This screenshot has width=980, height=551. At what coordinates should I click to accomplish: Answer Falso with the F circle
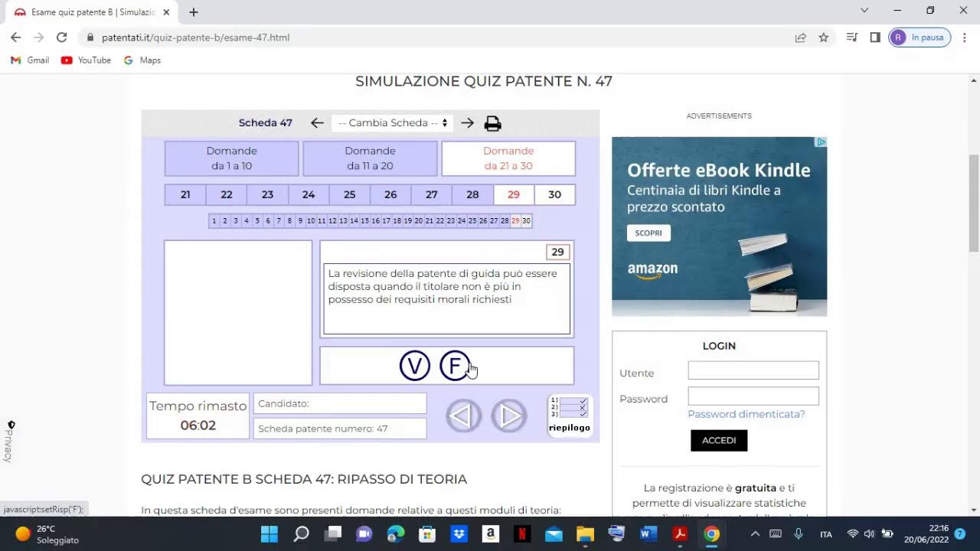pos(455,366)
